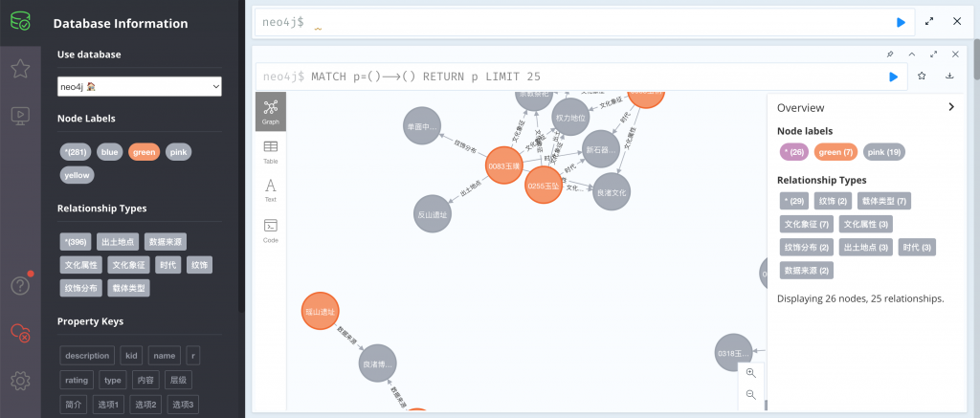Collapse the Overview panel with the chevron
This screenshot has width=980, height=418.
pyautogui.click(x=951, y=107)
